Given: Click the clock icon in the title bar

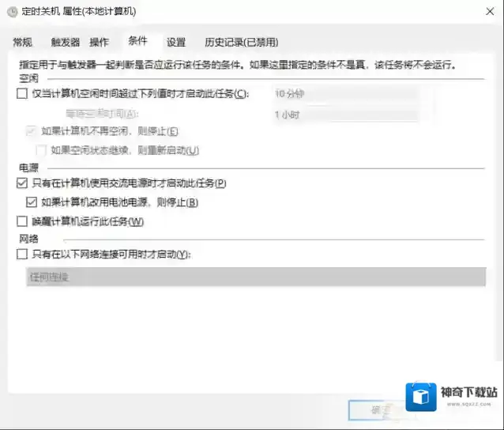Looking at the screenshot, I should (x=11, y=12).
